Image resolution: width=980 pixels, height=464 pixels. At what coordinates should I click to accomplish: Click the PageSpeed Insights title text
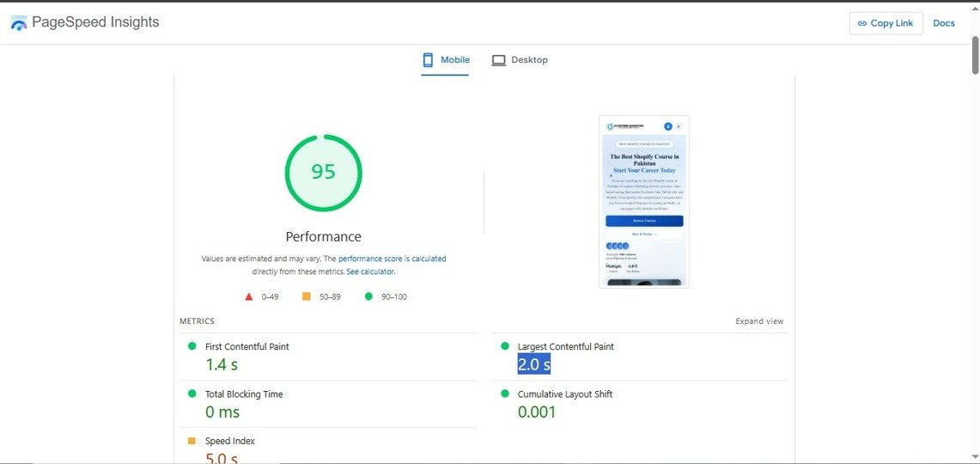(x=95, y=22)
